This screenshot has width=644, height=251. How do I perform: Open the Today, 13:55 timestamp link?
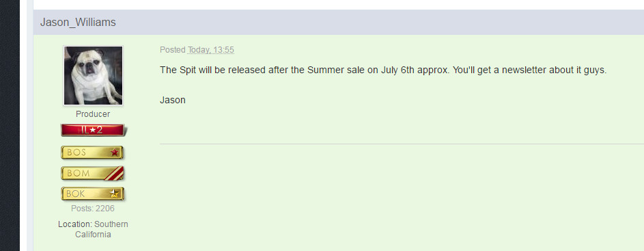pos(211,50)
